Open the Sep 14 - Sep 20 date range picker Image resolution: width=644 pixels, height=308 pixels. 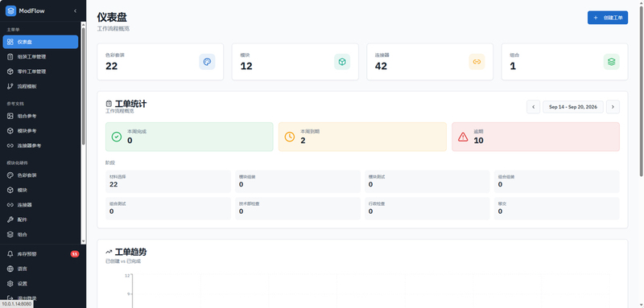[x=573, y=107]
